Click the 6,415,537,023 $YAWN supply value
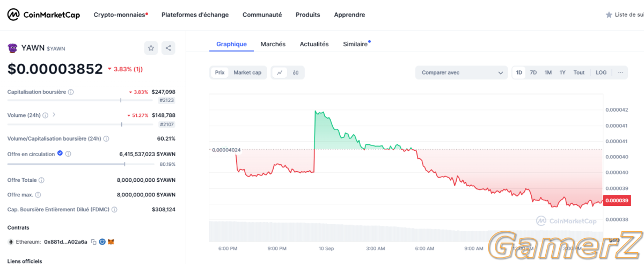Image resolution: width=644 pixels, height=264 pixels. click(x=147, y=154)
